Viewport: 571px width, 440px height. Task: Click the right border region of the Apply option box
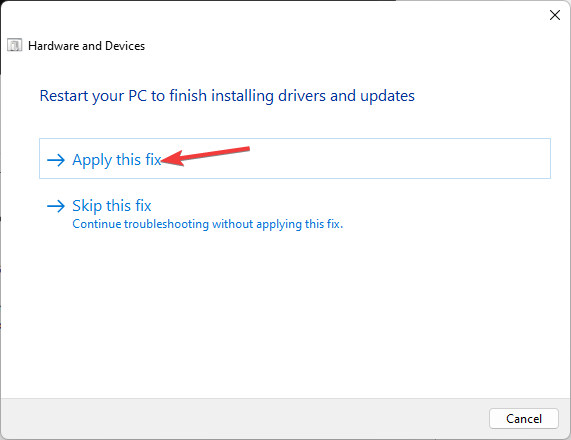tap(550, 159)
